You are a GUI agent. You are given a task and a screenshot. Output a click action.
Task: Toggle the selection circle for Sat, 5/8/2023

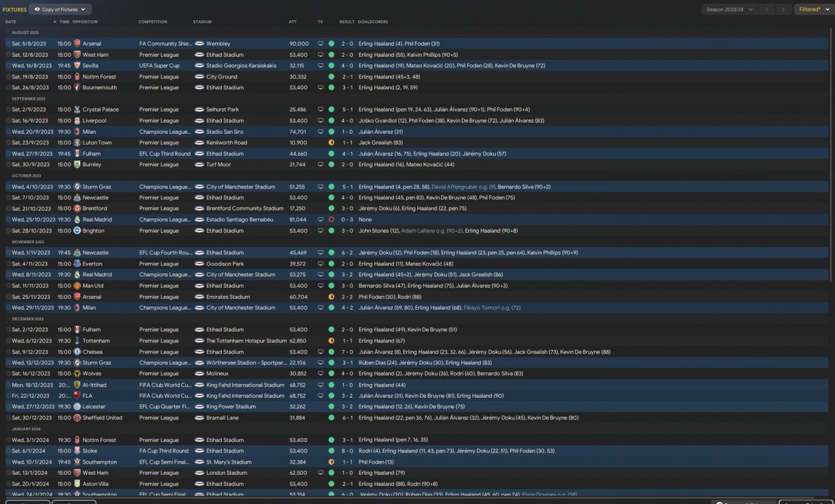[x=8, y=44]
